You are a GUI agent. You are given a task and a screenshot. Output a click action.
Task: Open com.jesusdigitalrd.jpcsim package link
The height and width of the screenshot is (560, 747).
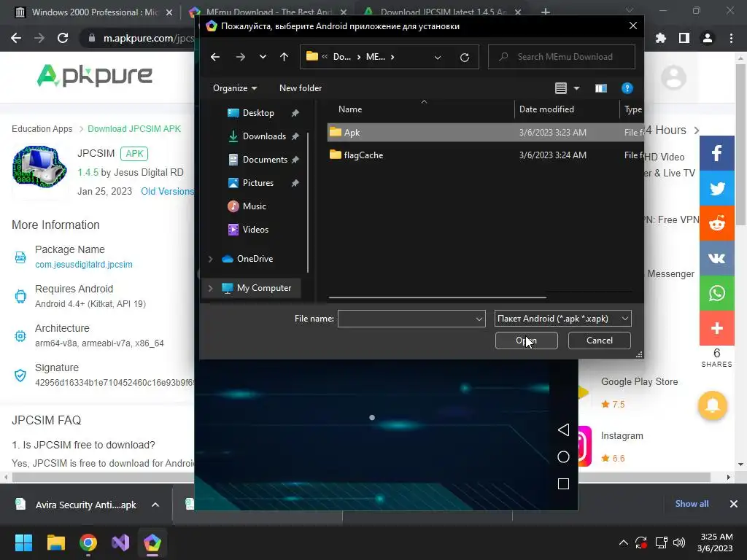coord(84,264)
